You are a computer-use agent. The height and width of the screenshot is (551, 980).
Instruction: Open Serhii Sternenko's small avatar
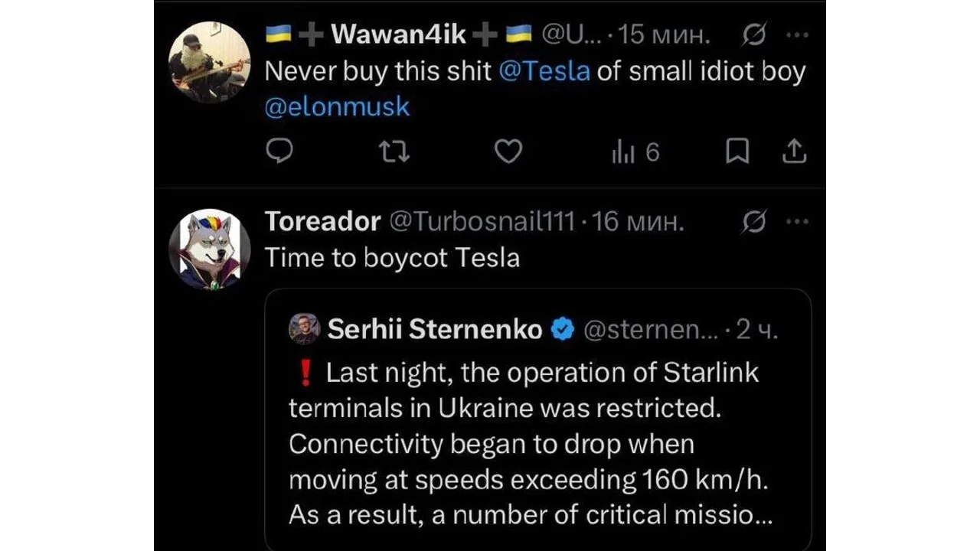pyautogui.click(x=304, y=329)
